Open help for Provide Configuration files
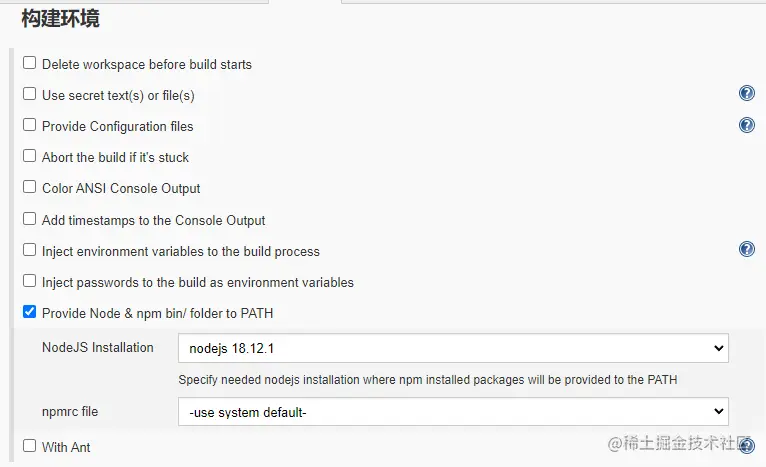The image size is (766, 467). (746, 125)
